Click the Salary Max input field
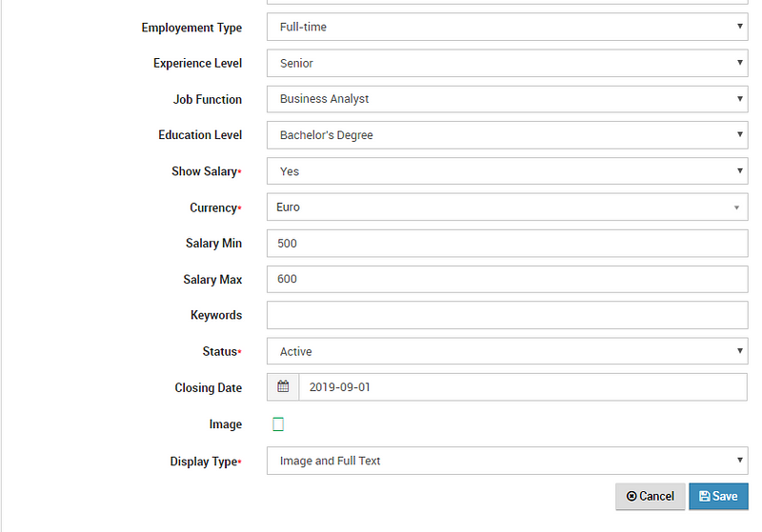Viewport: 762px width, 532px height. [508, 279]
